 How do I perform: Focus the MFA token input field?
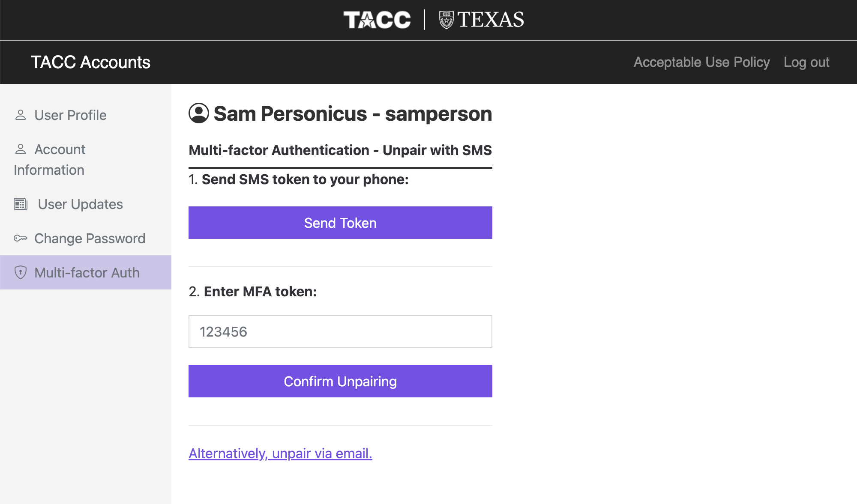pos(340,331)
